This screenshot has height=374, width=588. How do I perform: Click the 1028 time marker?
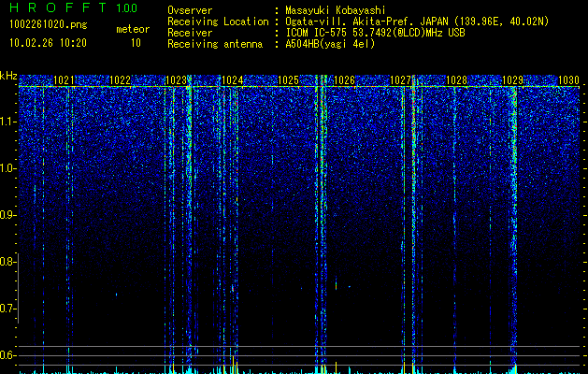(x=456, y=79)
